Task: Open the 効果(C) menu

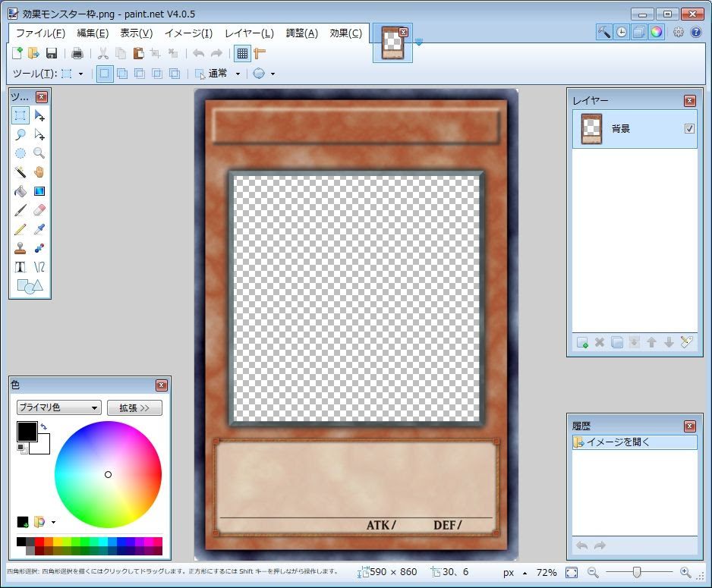Action: click(345, 33)
